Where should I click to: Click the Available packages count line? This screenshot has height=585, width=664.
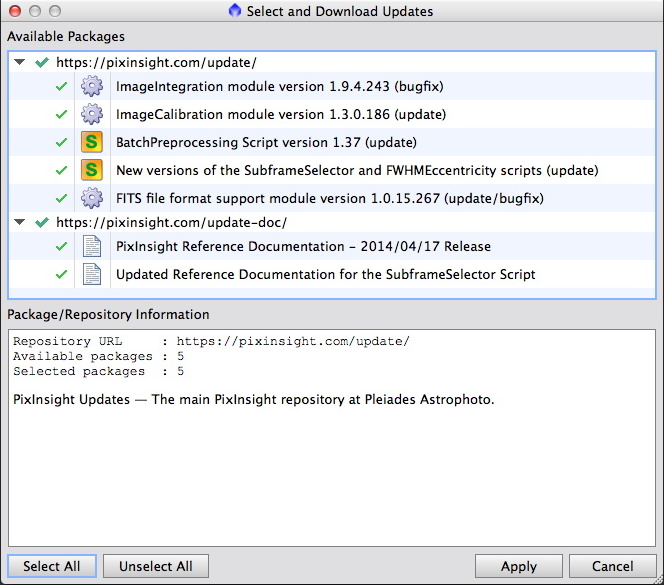click(98, 356)
